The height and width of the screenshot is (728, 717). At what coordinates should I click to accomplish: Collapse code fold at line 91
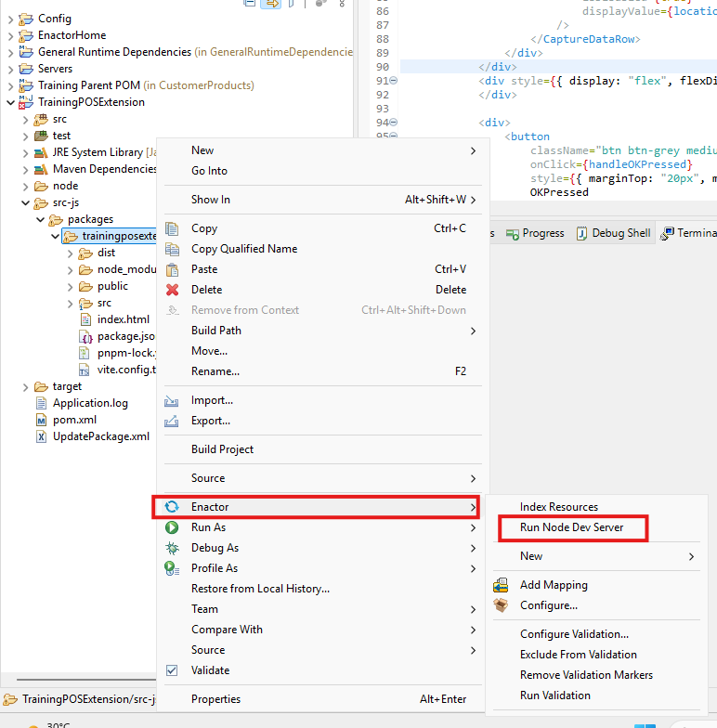coord(394,80)
